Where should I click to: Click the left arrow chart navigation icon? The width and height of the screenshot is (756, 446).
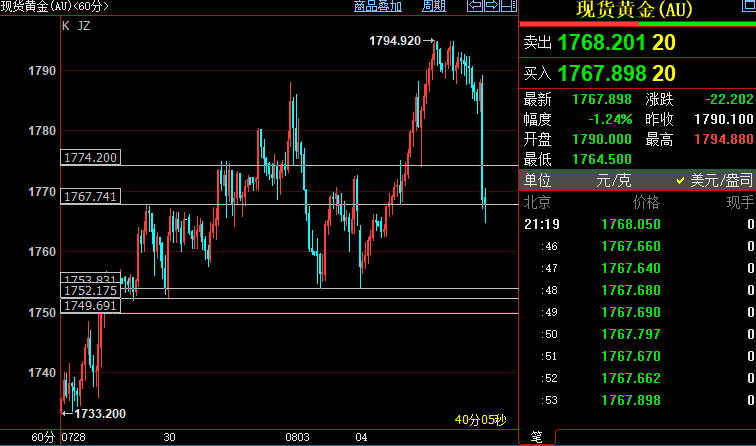coord(477,6)
